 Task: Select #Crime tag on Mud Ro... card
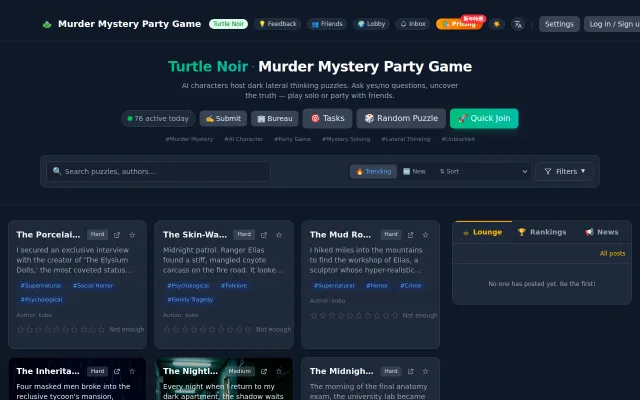tap(411, 286)
